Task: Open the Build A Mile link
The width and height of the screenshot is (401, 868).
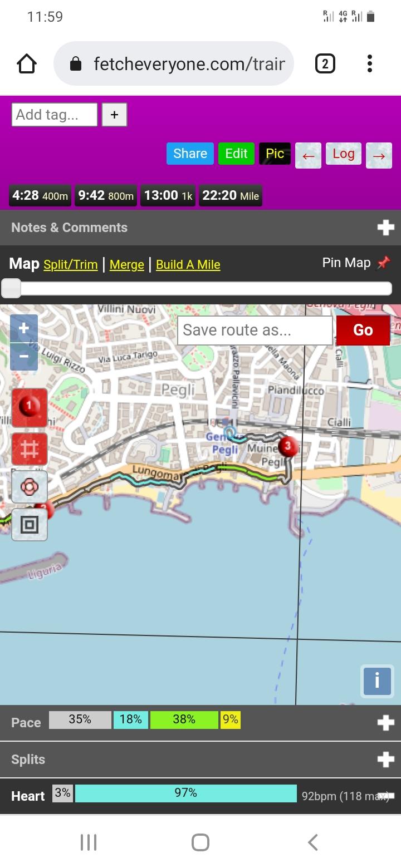Action: click(188, 264)
